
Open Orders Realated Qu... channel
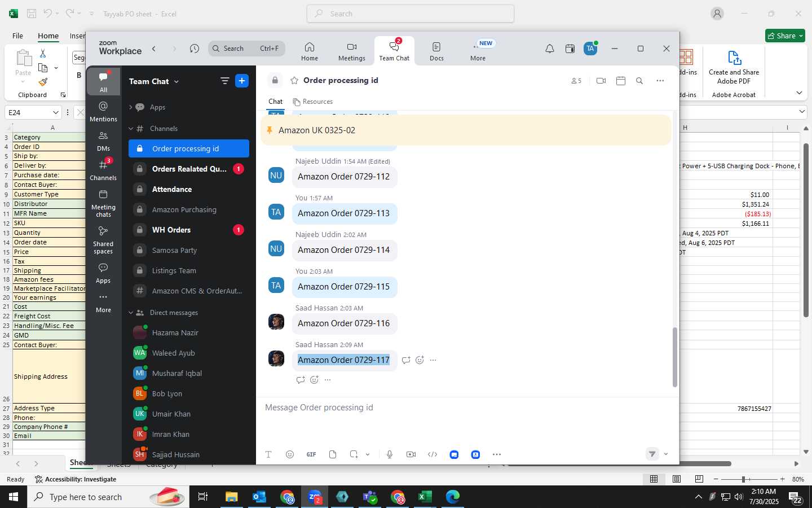coord(189,169)
